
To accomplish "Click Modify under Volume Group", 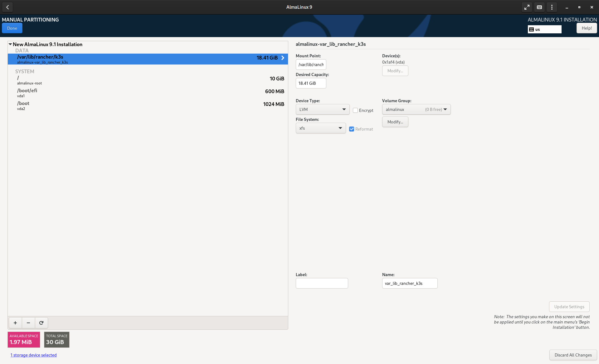I will click(x=395, y=122).
